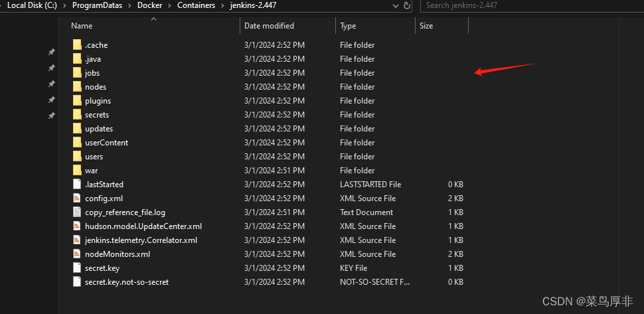
Task: Click the hudson.model.UpdateCenter.xml file icon
Action: tap(77, 226)
